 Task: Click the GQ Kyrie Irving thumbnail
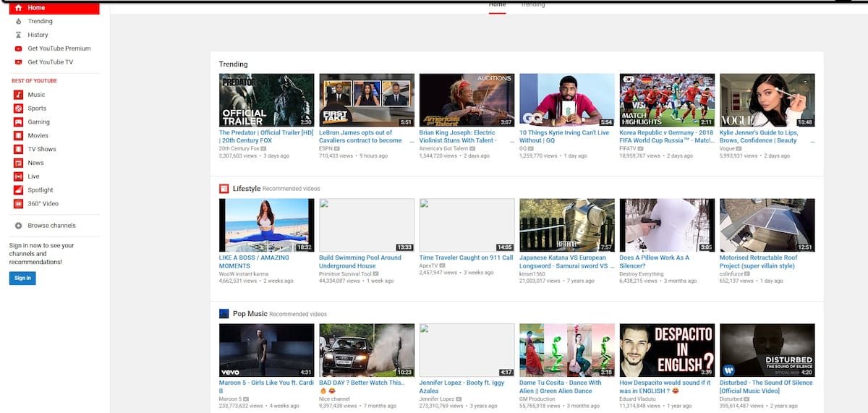coord(567,100)
